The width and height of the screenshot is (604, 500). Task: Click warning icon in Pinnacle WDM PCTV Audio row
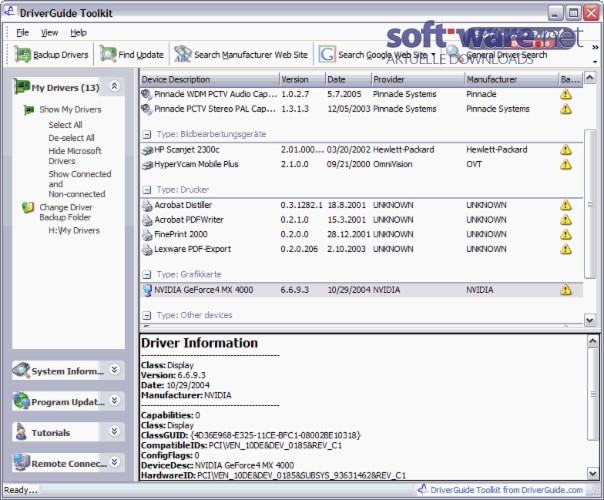[x=565, y=94]
